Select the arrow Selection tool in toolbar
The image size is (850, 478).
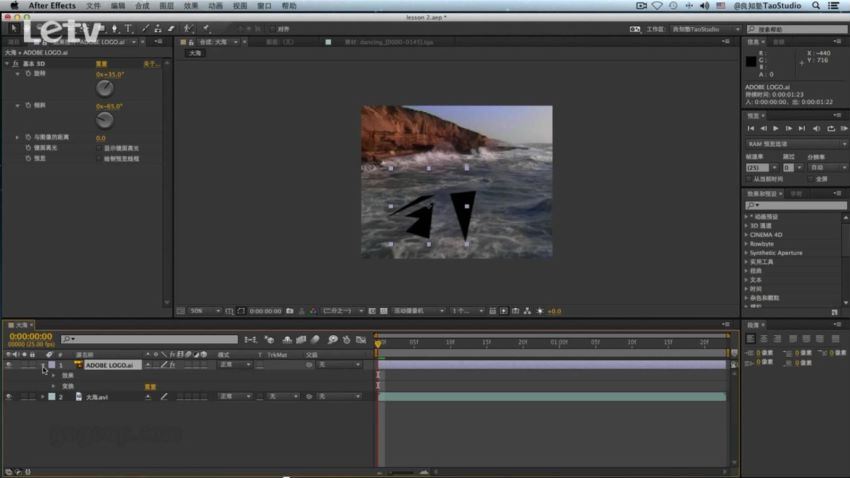pos(14,28)
